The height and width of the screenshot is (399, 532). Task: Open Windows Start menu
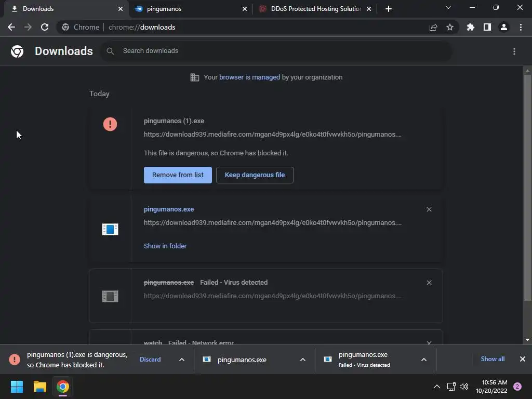click(x=17, y=387)
